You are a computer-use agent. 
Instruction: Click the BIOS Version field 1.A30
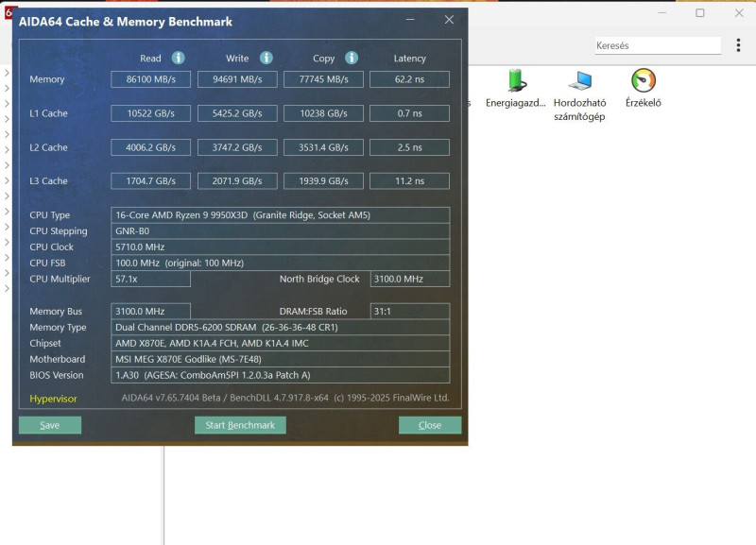point(280,375)
